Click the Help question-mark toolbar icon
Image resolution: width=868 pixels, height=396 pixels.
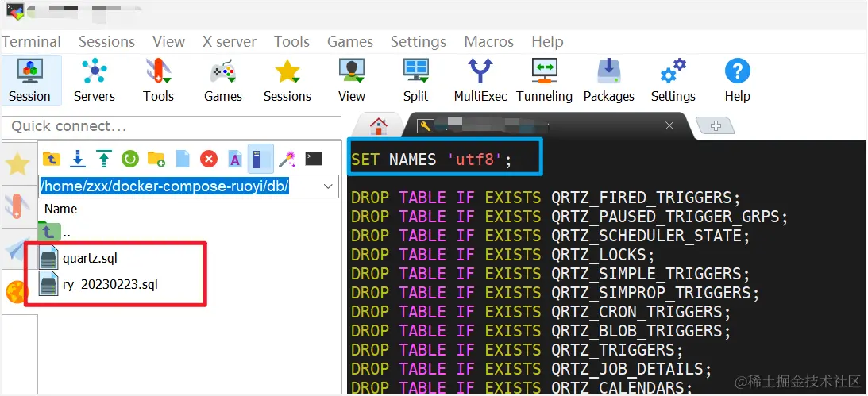[x=737, y=80]
